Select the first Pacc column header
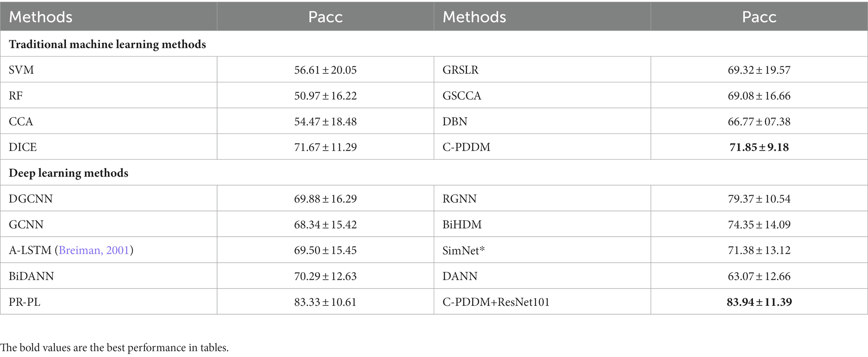Viewport: 868px width, 357px height. coord(325,17)
